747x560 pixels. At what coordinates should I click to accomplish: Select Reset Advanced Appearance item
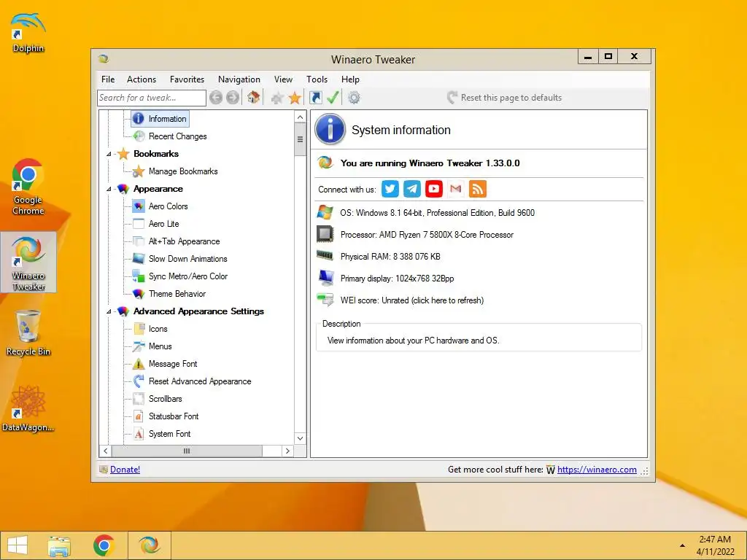(x=200, y=381)
